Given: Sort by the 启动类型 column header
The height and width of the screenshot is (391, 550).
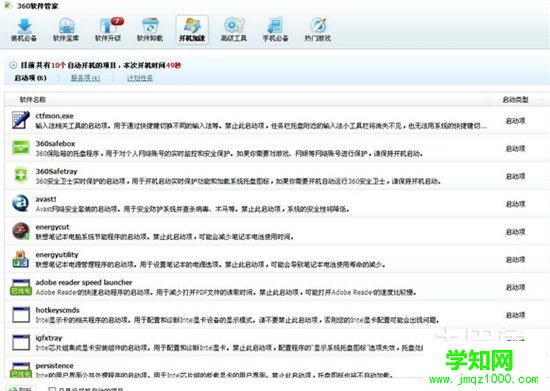Looking at the screenshot, I should [x=515, y=100].
